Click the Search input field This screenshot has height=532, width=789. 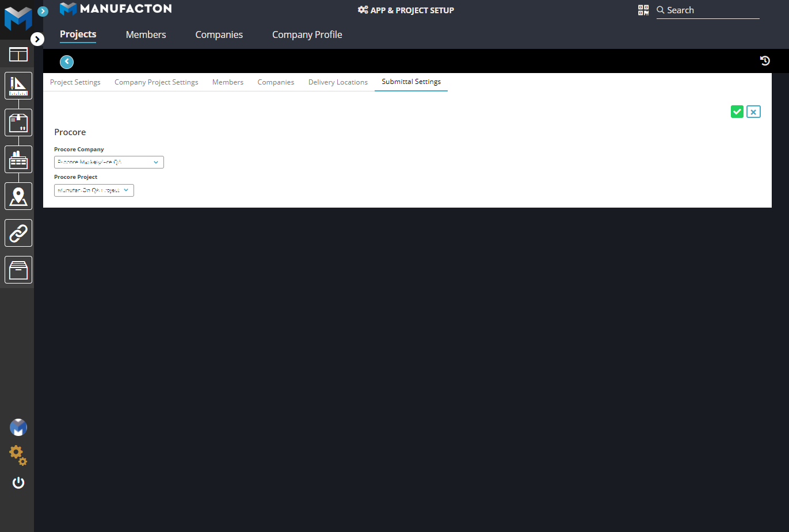pyautogui.click(x=712, y=10)
